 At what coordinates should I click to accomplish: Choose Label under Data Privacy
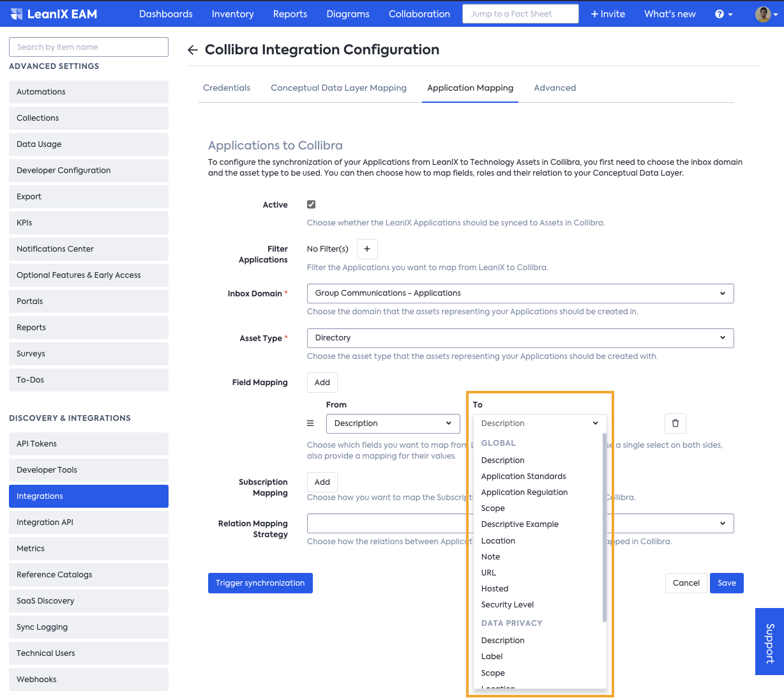[492, 657]
